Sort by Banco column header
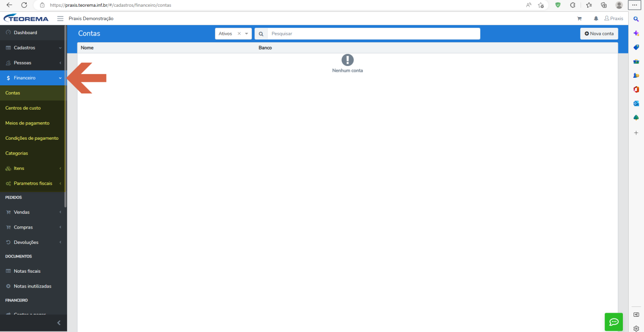The width and height of the screenshot is (644, 332). 265,48
